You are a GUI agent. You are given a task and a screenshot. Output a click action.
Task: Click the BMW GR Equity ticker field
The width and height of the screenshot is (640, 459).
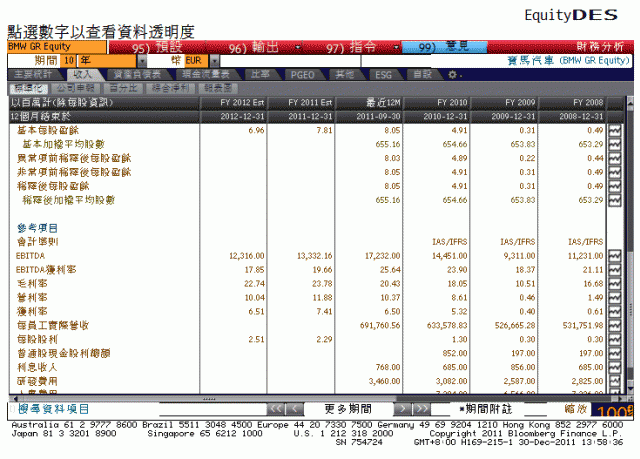coord(57,47)
